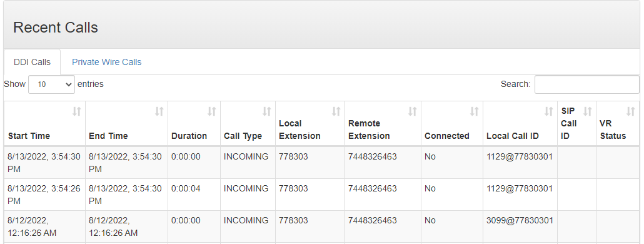Sort by the End Time sort icon
Image resolution: width=644 pixels, height=244 pixels.
click(x=159, y=111)
